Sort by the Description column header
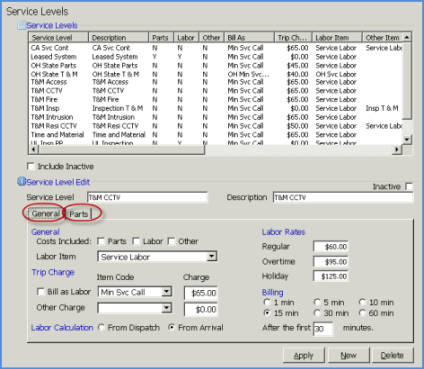 coord(118,37)
